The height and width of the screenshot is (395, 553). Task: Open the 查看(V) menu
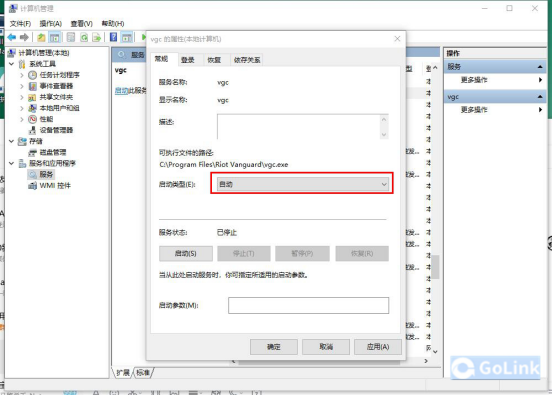(x=81, y=24)
